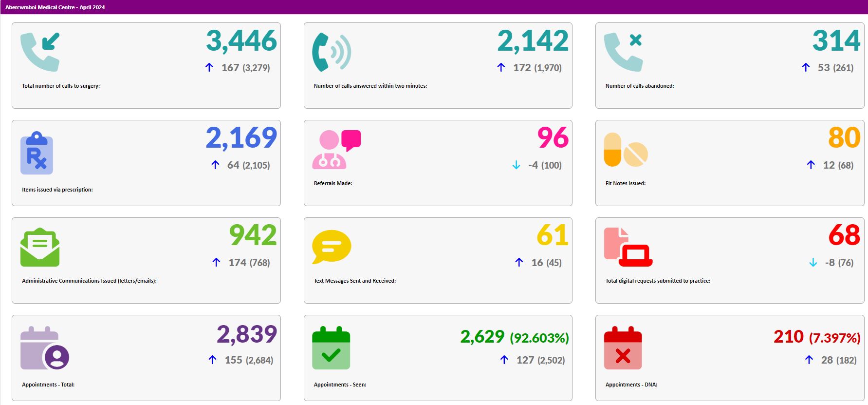Viewport: 868px width, 405px height.
Task: Click 'Administrative Communications Issued (letters/emails):' label
Action: [x=89, y=281]
